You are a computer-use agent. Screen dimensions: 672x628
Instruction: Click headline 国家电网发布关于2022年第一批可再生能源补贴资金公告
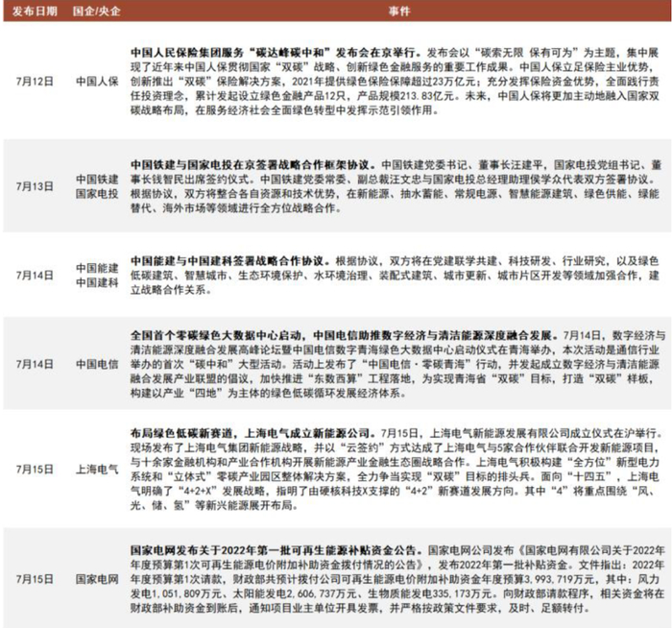276,550
